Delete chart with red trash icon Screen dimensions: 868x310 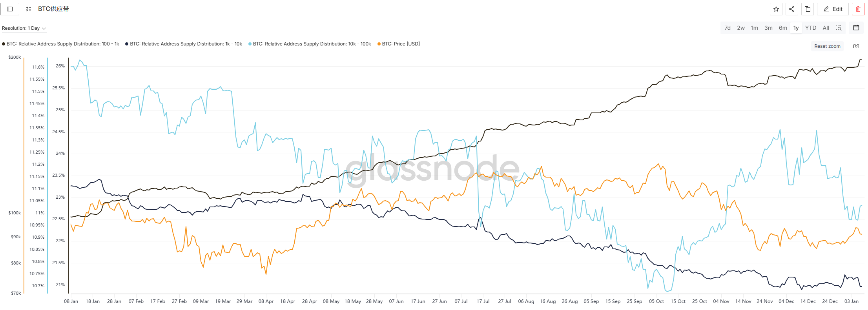pyautogui.click(x=858, y=9)
